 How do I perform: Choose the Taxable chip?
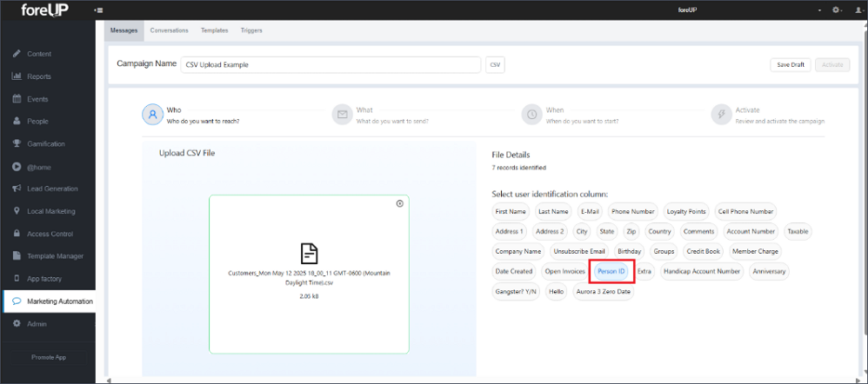[x=798, y=231]
